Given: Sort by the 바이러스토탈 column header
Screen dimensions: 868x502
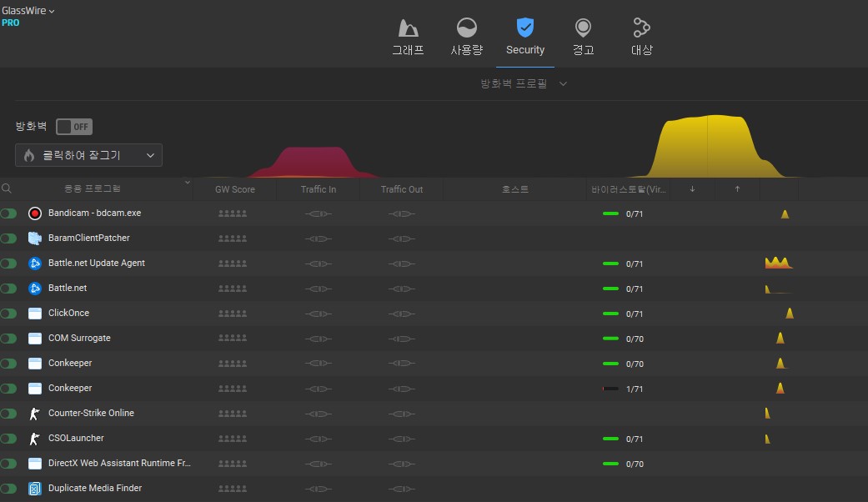Looking at the screenshot, I should coord(629,189).
